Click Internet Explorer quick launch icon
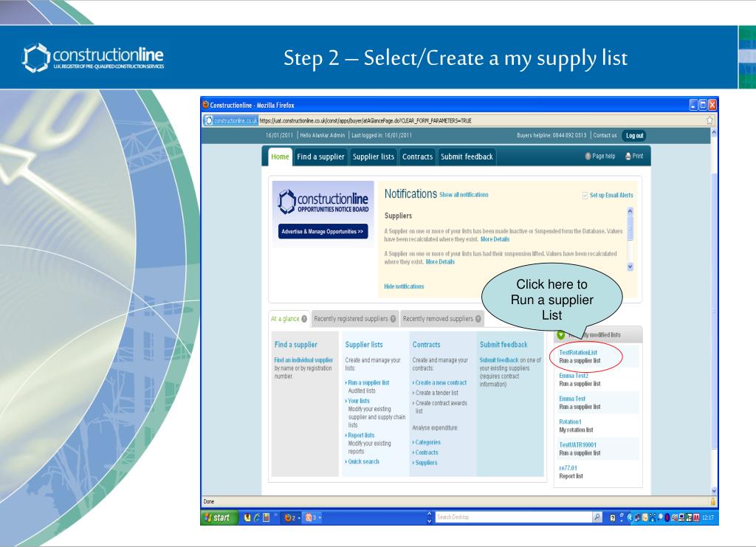Image resolution: width=756 pixels, height=547 pixels. [x=257, y=517]
